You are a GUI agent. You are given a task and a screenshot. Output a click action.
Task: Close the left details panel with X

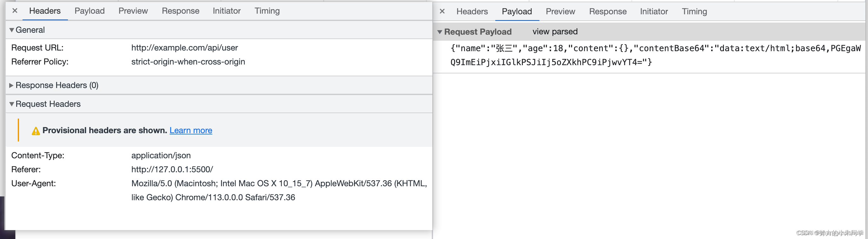15,11
